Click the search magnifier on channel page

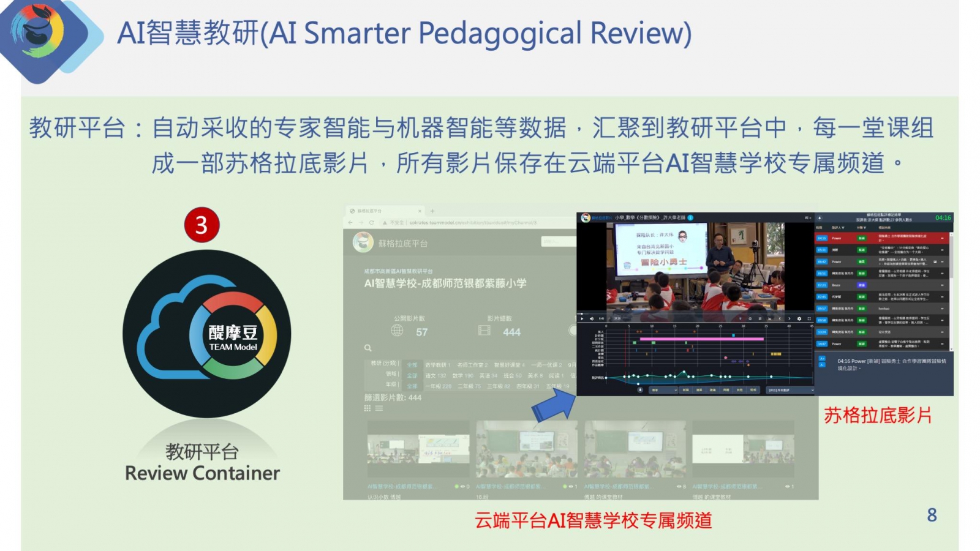click(x=368, y=348)
